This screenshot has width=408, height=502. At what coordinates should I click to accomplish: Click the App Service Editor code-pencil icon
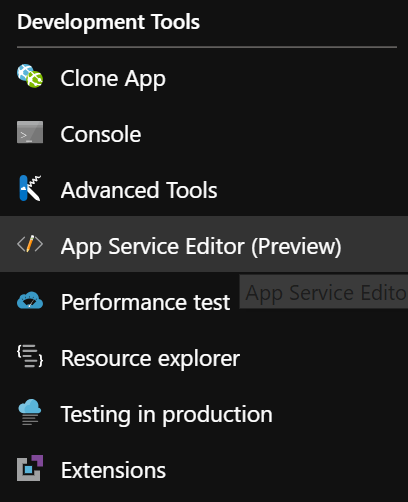pyautogui.click(x=30, y=244)
